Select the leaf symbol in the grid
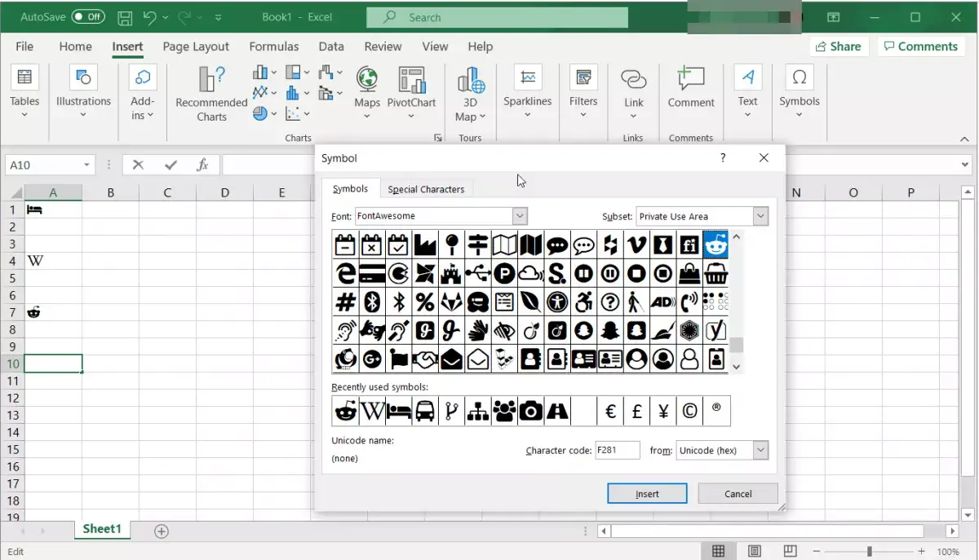979x560 pixels. coord(530,302)
